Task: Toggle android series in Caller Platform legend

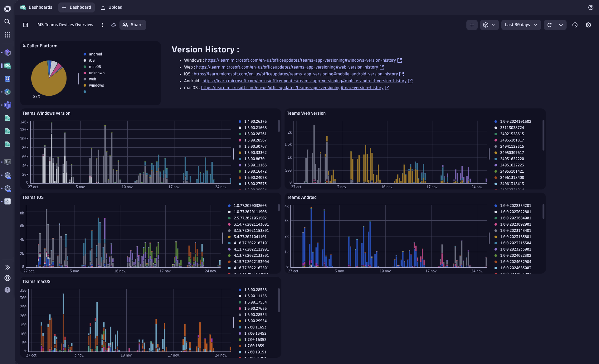Action: pos(93,54)
